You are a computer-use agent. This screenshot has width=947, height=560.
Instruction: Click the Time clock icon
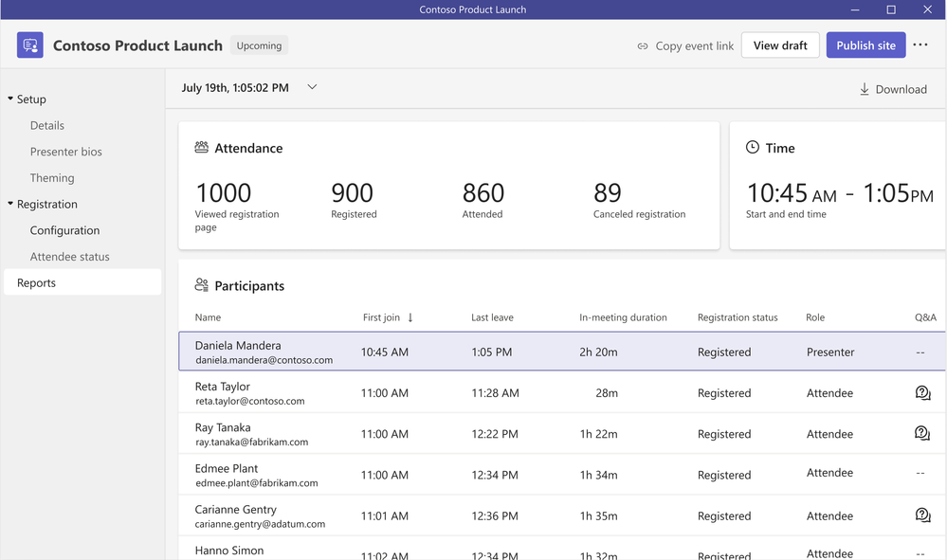(x=753, y=147)
